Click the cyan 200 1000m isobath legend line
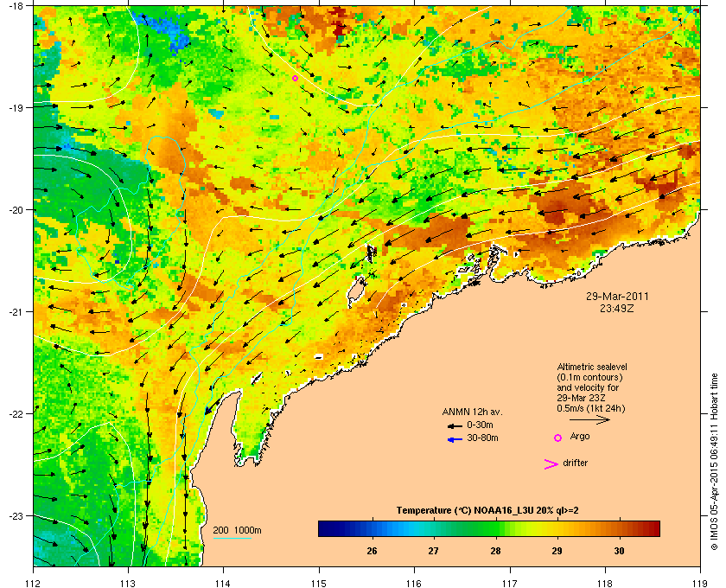Screen dimensions: 726x588 232,539
